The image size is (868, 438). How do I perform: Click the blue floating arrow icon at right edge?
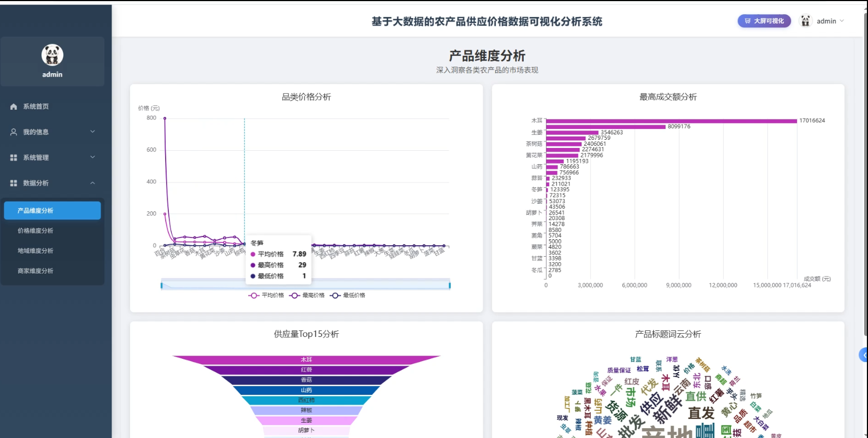pos(864,355)
